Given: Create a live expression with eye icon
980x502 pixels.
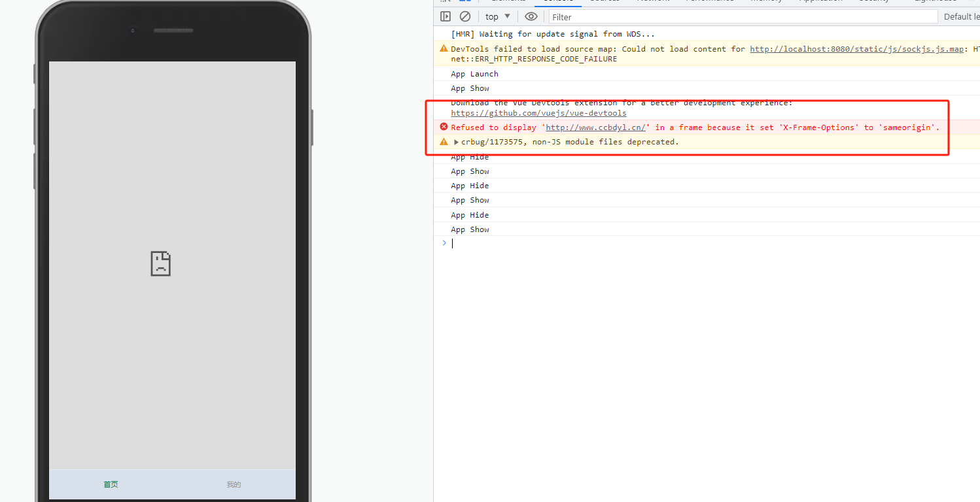Looking at the screenshot, I should click(x=531, y=16).
